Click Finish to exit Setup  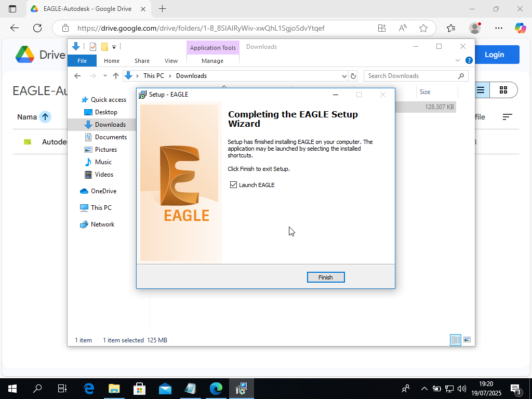pos(326,277)
